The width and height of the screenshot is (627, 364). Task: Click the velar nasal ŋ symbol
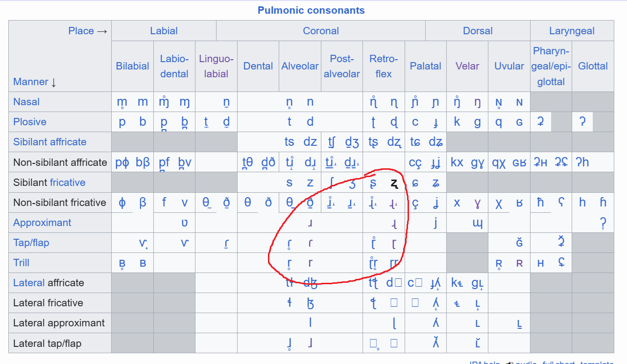[478, 102]
